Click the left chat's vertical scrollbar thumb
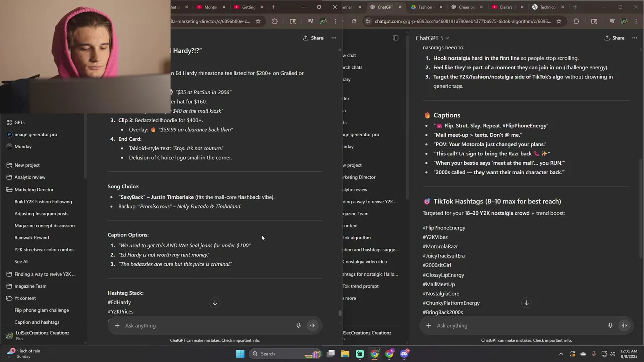Viewport: 644px width, 362px height. pyautogui.click(x=340, y=313)
